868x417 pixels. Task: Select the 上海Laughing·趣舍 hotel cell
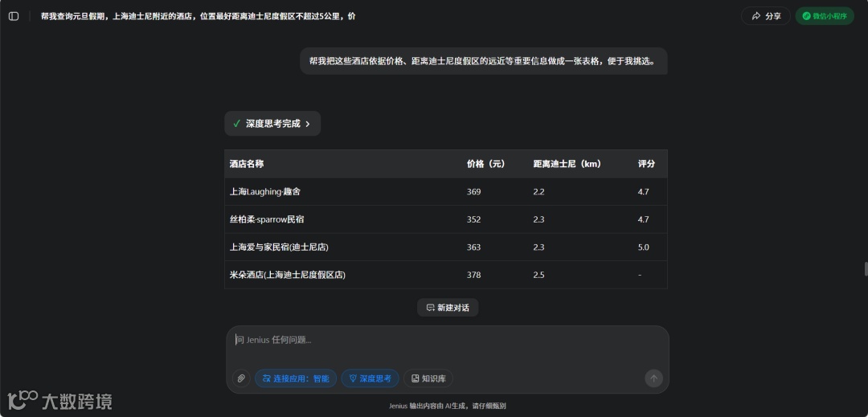coord(265,191)
